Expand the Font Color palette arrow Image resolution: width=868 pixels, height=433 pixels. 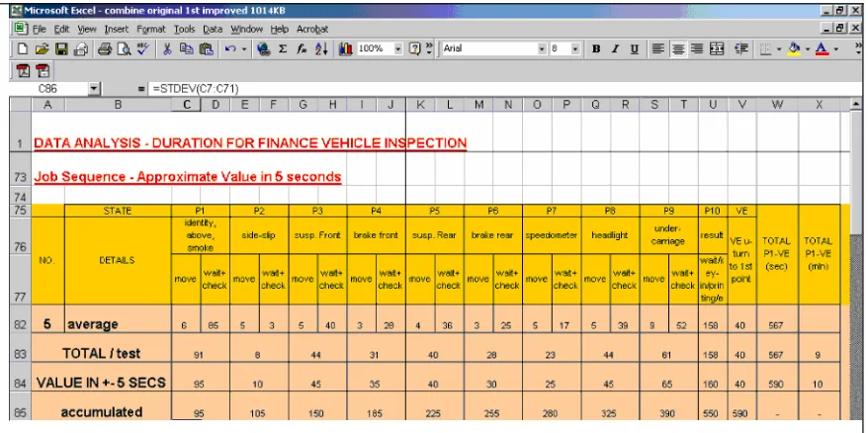point(836,49)
